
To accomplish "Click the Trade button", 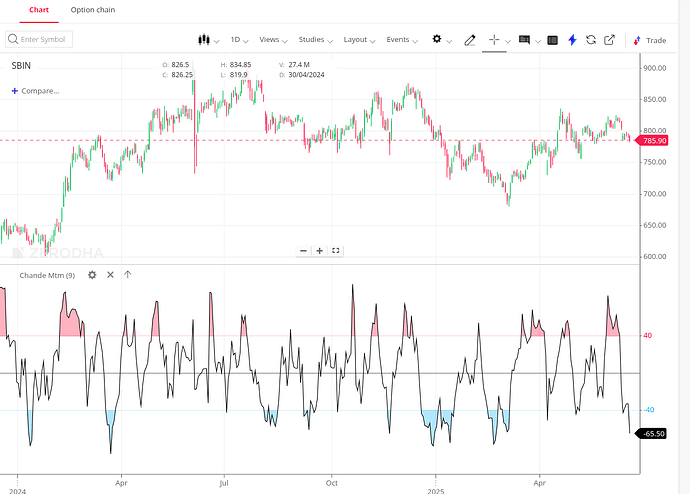I will 650,40.
